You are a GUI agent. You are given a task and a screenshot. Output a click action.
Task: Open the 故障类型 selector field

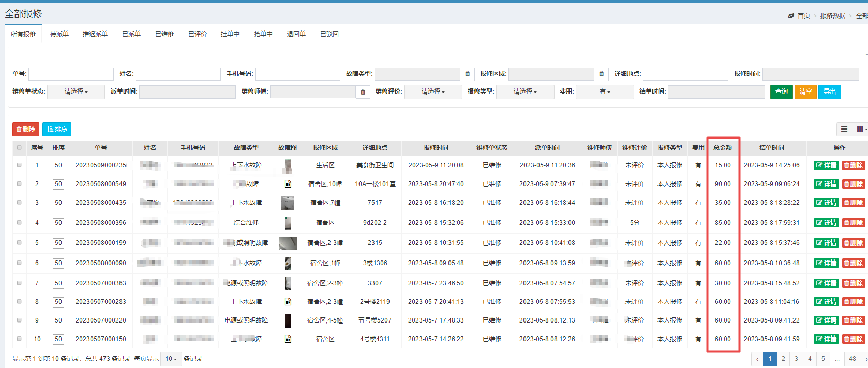417,74
